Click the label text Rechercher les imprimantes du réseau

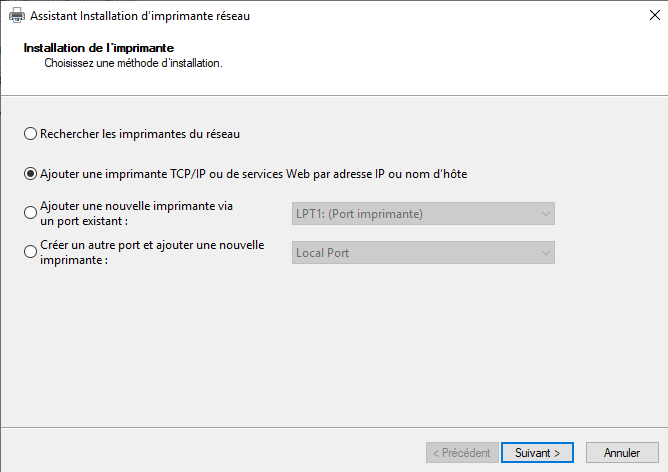pyautogui.click(x=140, y=134)
